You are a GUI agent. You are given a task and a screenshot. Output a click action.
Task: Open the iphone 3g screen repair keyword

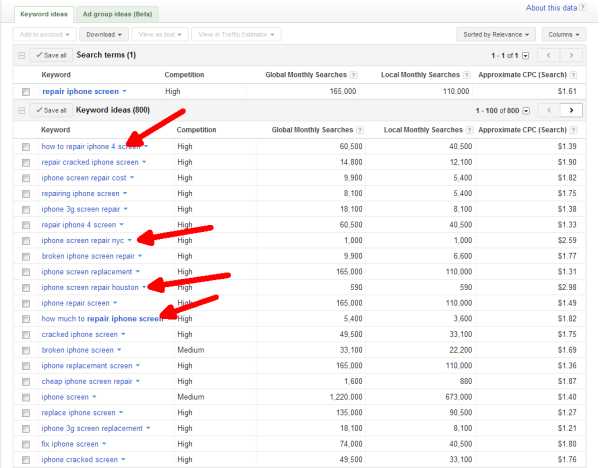[x=80, y=209]
